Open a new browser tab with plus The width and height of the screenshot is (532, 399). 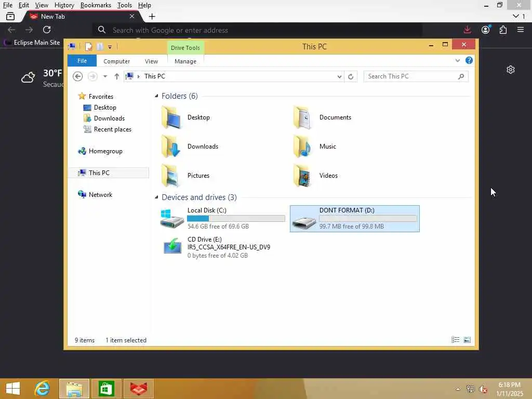[x=152, y=16]
